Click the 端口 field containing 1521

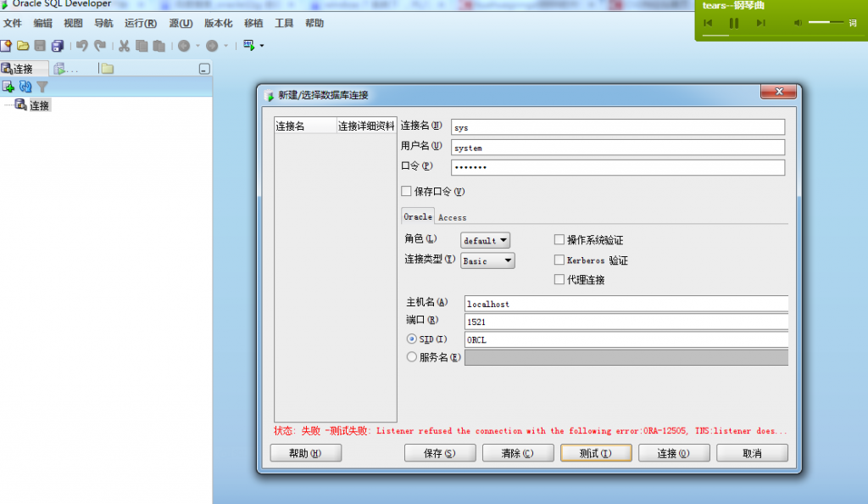tap(626, 322)
